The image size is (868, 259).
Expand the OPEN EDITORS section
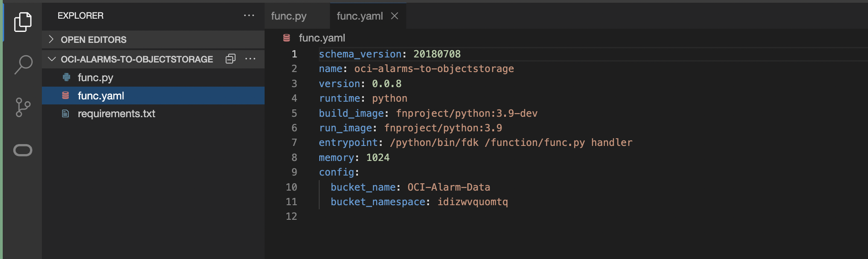click(51, 40)
